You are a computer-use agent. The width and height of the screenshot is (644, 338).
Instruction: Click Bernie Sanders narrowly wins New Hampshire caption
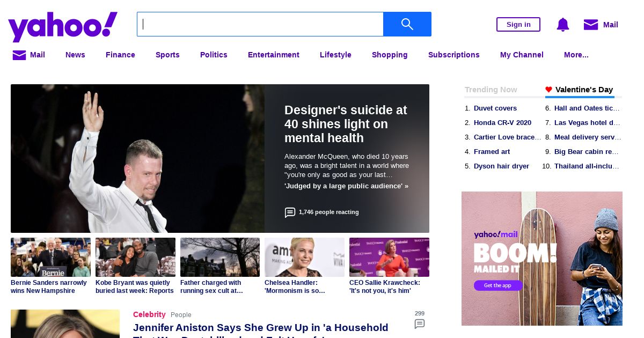click(49, 286)
